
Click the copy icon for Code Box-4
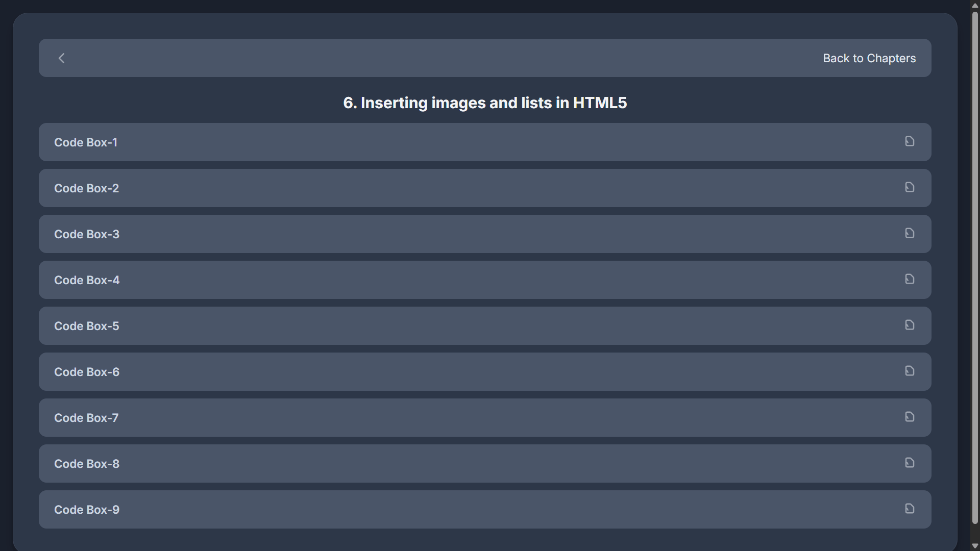(x=910, y=279)
